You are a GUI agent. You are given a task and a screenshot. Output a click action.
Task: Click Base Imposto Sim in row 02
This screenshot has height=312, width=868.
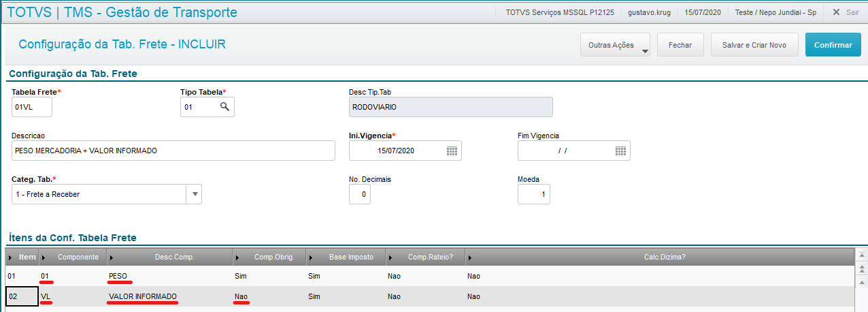(x=346, y=297)
